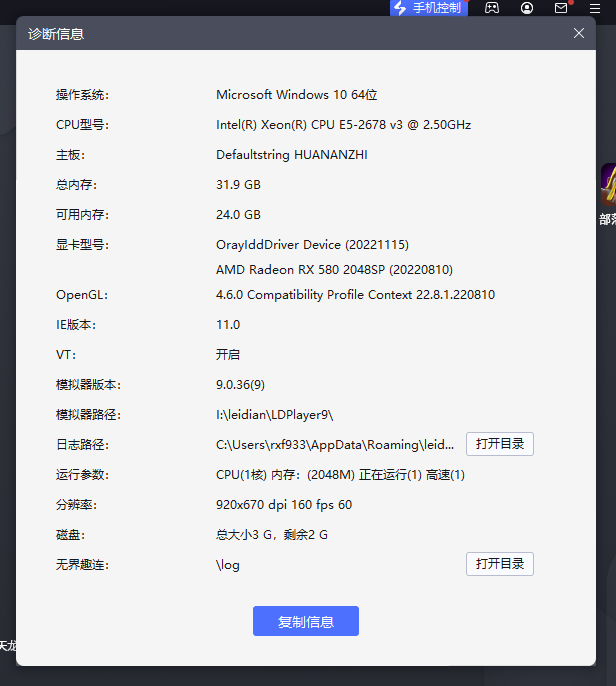Click the I:\leidian\LDPlayer9 emulator path text
Viewport: 616px width, 686px height.
click(x=274, y=415)
